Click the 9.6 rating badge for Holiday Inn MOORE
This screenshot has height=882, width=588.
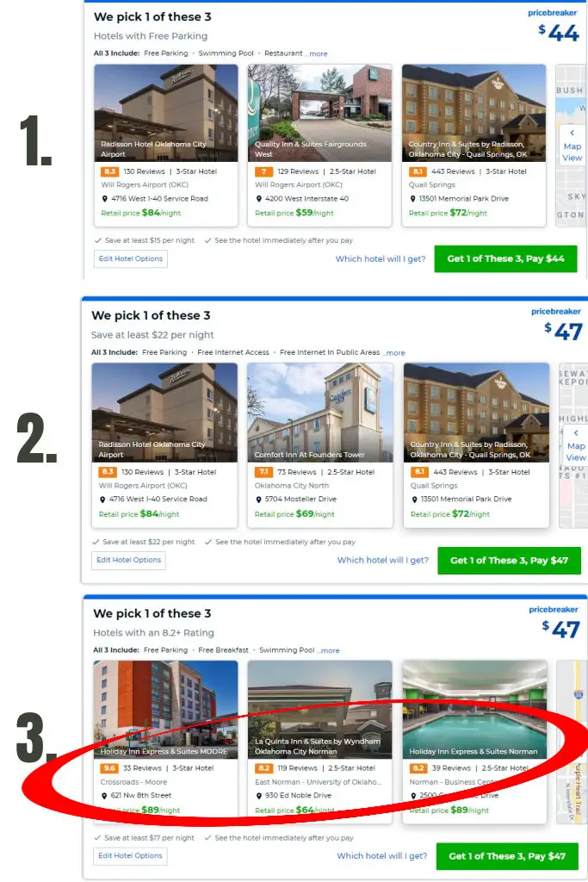(109, 767)
